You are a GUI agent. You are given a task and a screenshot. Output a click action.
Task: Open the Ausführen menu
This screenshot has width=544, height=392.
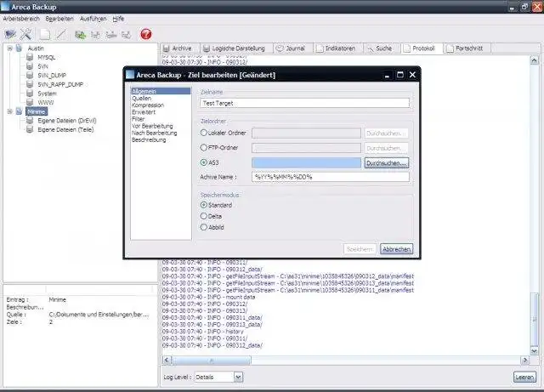(93, 19)
